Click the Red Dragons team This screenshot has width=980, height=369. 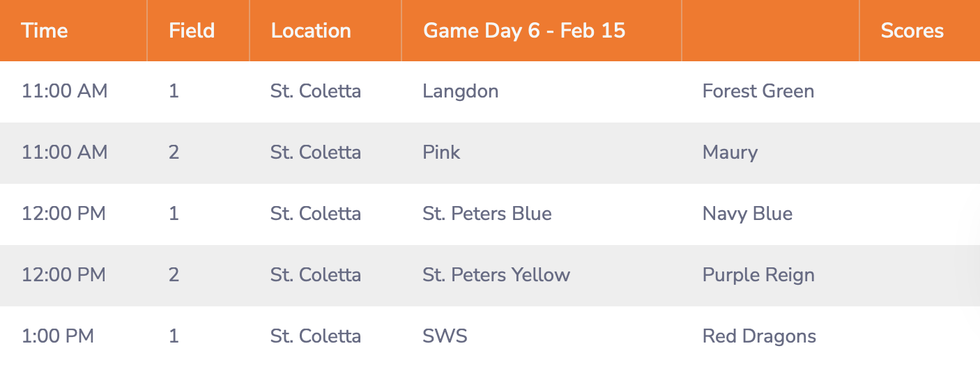point(759,336)
